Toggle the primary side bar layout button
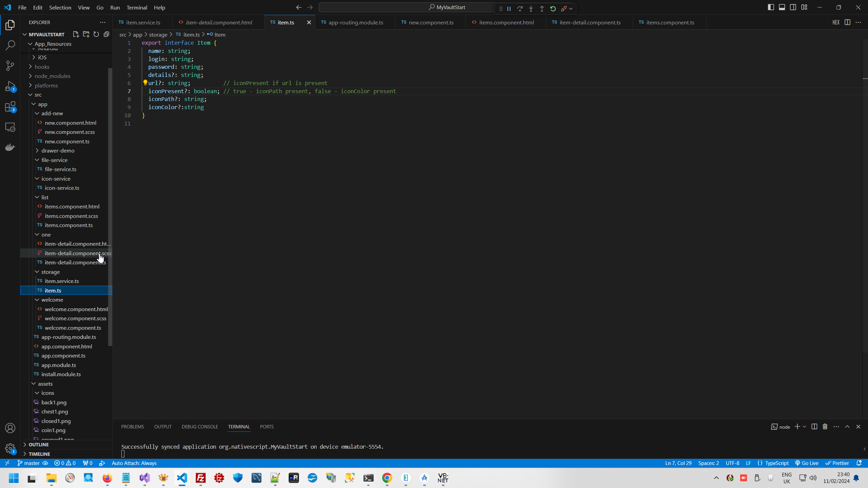 [771, 7]
